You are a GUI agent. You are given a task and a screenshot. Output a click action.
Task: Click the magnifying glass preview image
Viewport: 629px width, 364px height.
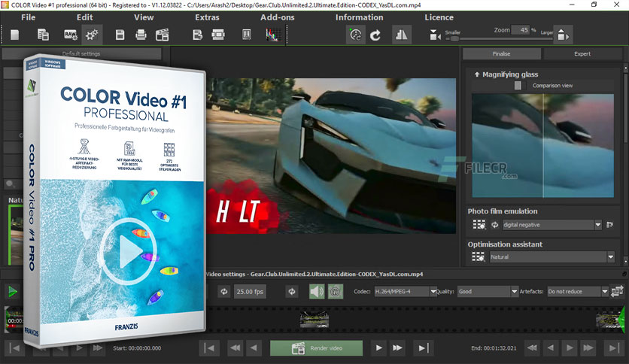coord(542,145)
